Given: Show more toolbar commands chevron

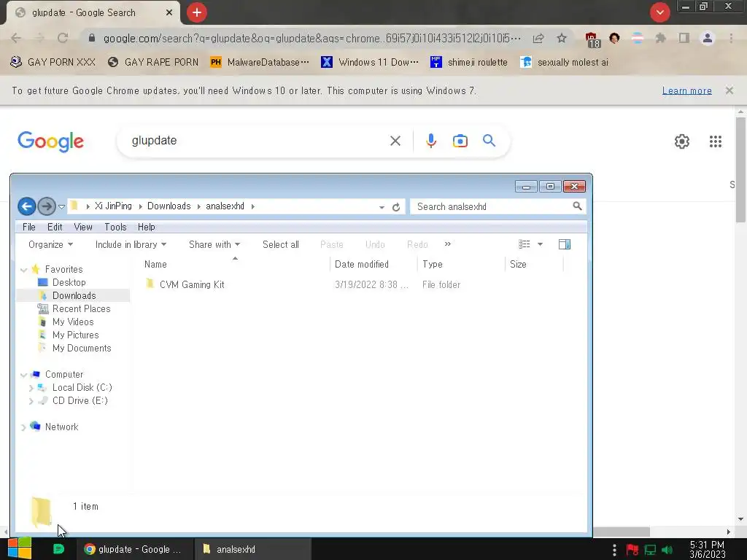Looking at the screenshot, I should click(x=447, y=244).
